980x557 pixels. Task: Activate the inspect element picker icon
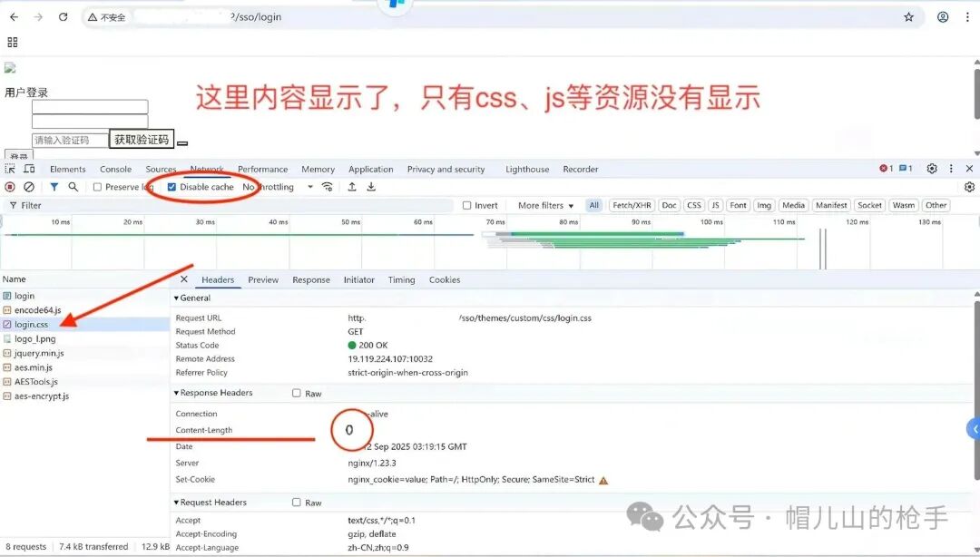pos(10,169)
